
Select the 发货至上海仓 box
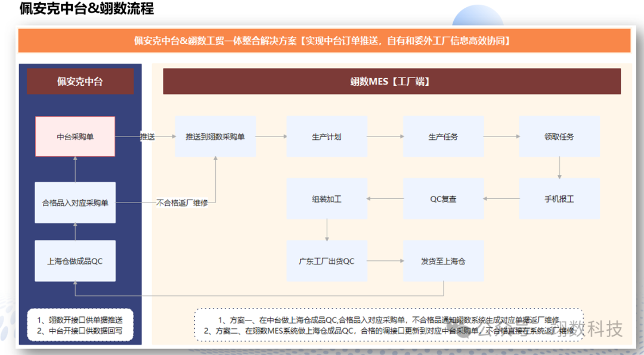(443, 261)
